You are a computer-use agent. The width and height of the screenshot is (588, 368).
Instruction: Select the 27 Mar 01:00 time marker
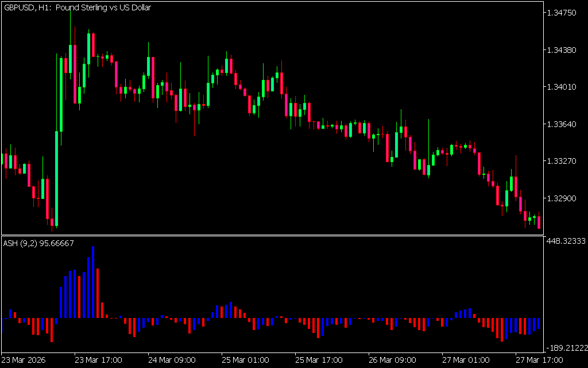click(466, 360)
